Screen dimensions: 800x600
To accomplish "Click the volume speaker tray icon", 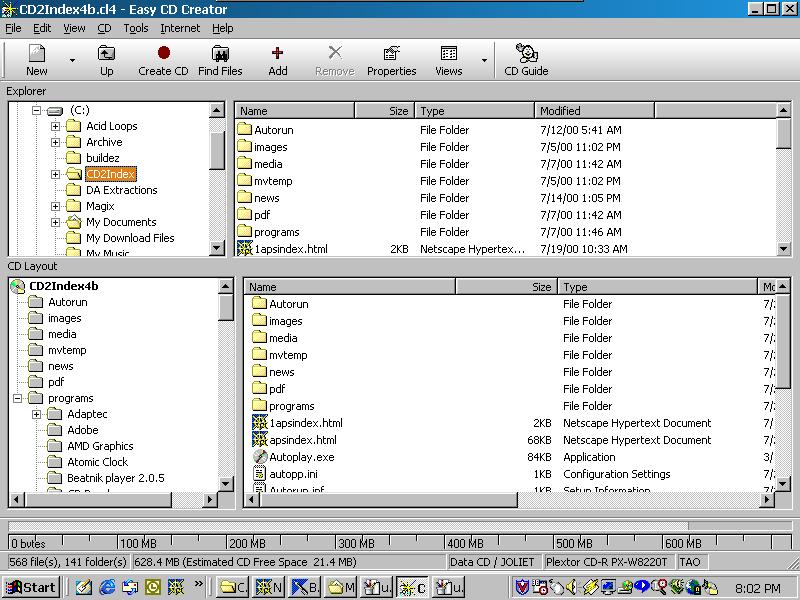I will [571, 588].
